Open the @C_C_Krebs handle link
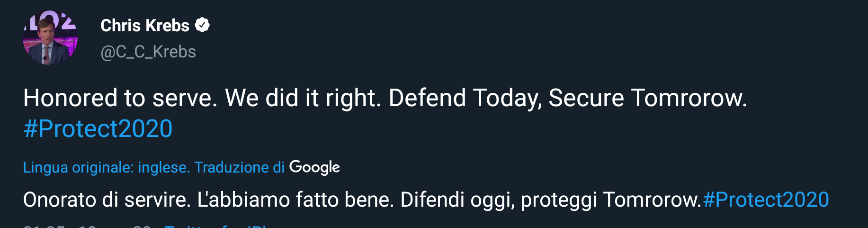The height and width of the screenshot is (228, 868). [148, 52]
